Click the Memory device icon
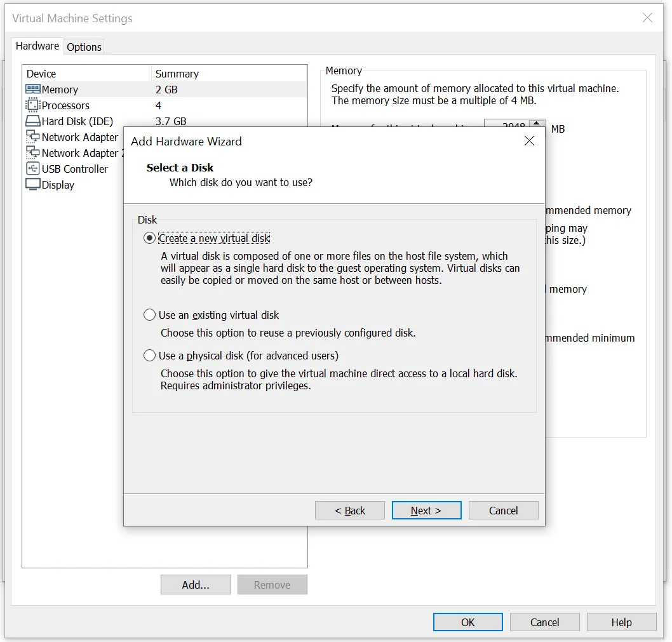Image resolution: width=672 pixels, height=642 pixels. pyautogui.click(x=32, y=90)
